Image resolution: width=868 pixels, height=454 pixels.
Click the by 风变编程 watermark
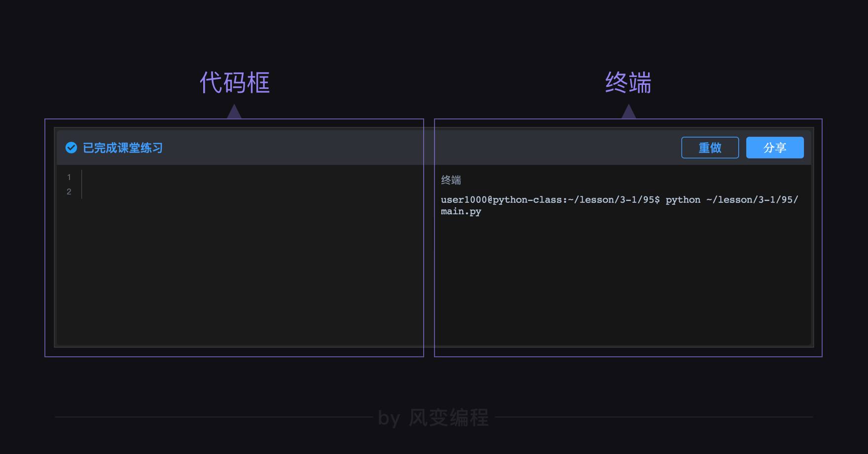click(x=433, y=417)
